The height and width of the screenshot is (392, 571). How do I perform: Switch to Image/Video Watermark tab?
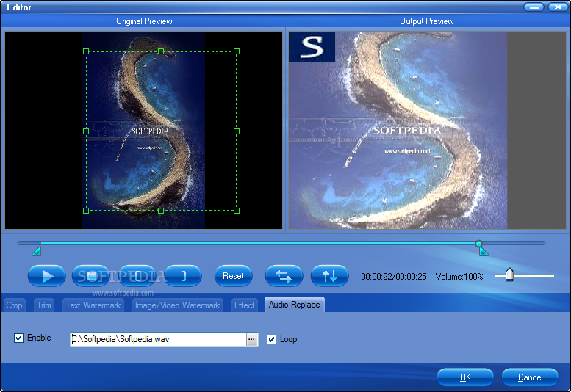(177, 305)
